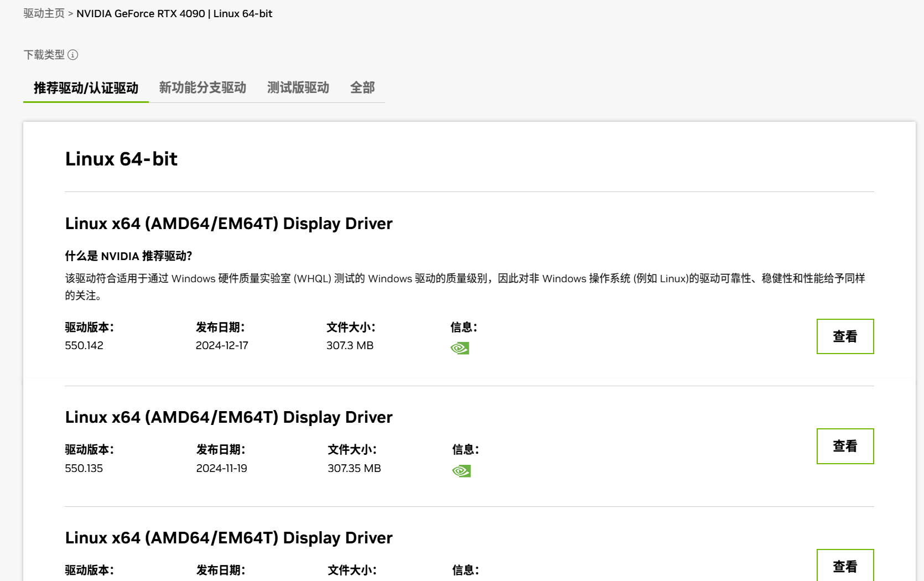The image size is (924, 581).
Task: Click 查看 button of the third driver entry
Action: (x=845, y=566)
